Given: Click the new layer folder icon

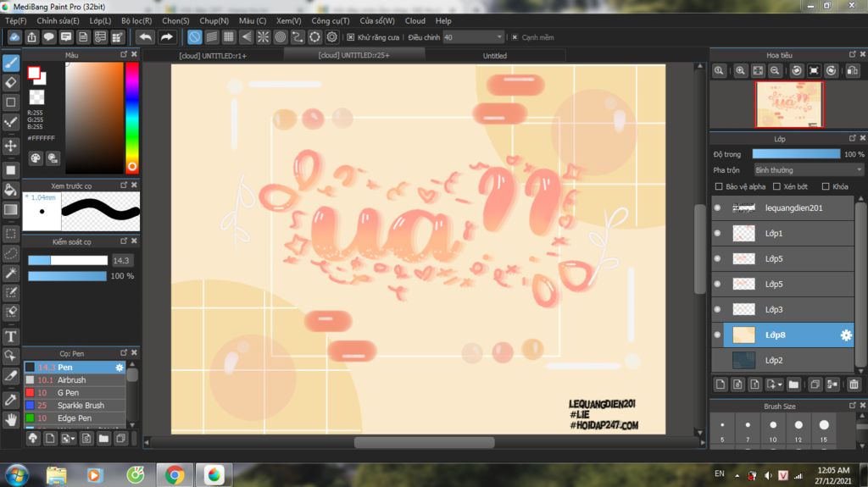Looking at the screenshot, I should [x=793, y=384].
